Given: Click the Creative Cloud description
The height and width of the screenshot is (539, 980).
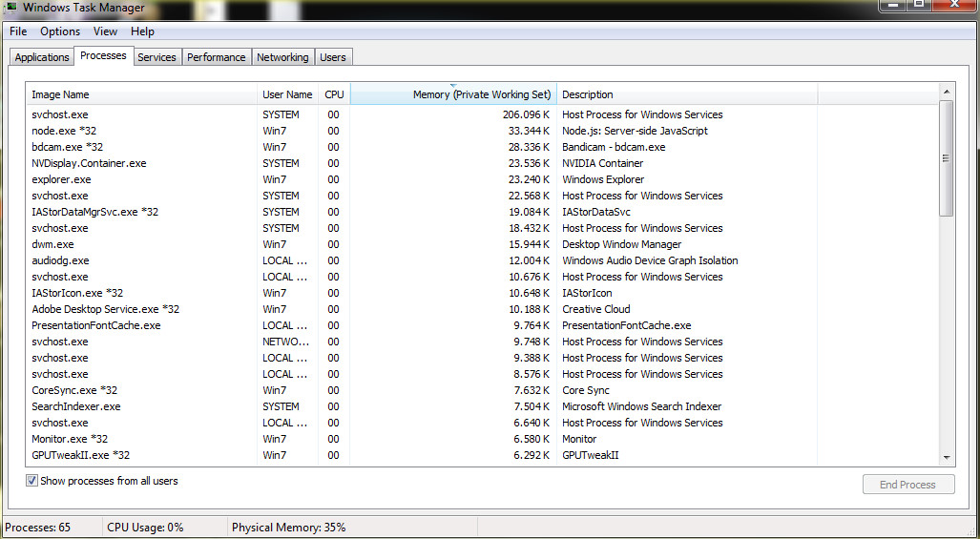Looking at the screenshot, I should pyautogui.click(x=596, y=309).
